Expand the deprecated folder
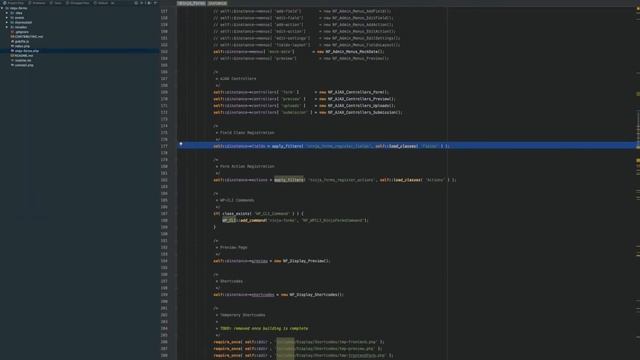The height and width of the screenshot is (360, 640). (x=7, y=22)
